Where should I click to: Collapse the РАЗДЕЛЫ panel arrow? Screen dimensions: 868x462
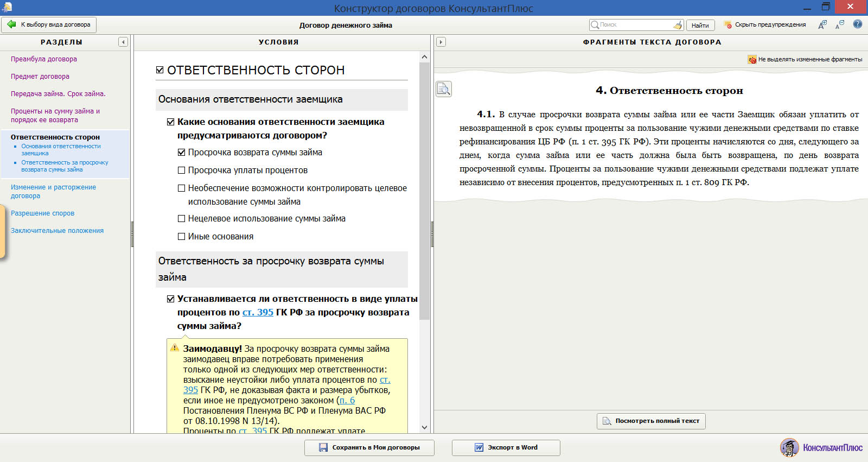123,42
